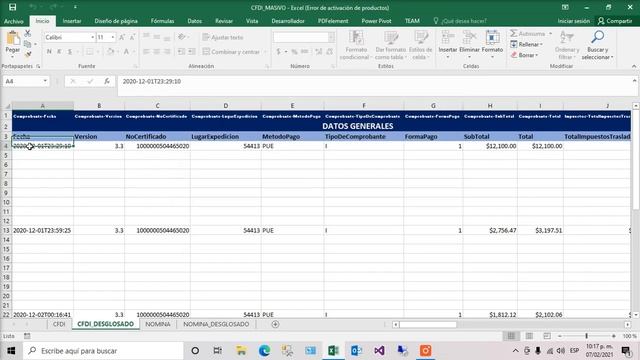Open the font size 11 dropdown
Image resolution: width=640 pixels, height=360 pixels.
pos(113,37)
